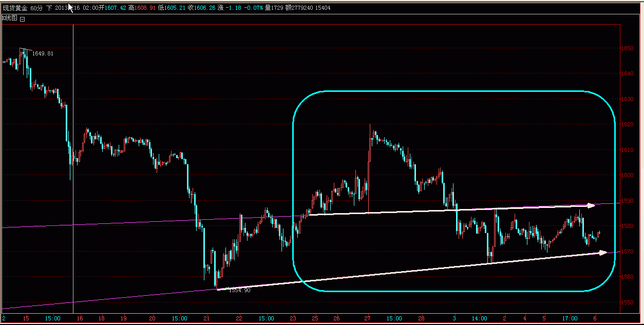Click date 21 on the time axis
Viewport: 644px width, 325px height.
pos(206,318)
